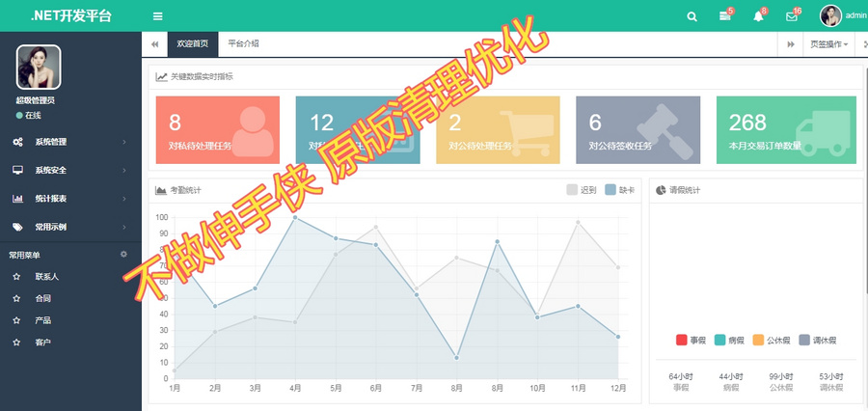The height and width of the screenshot is (411, 868).
Task: Click the star icon beside 产品
Action: pyautogui.click(x=16, y=320)
